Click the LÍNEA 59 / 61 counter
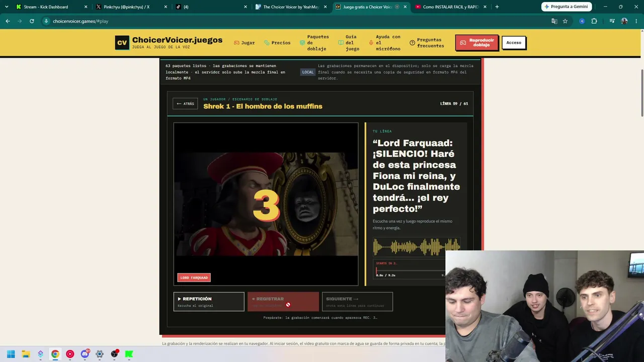 pos(454,104)
